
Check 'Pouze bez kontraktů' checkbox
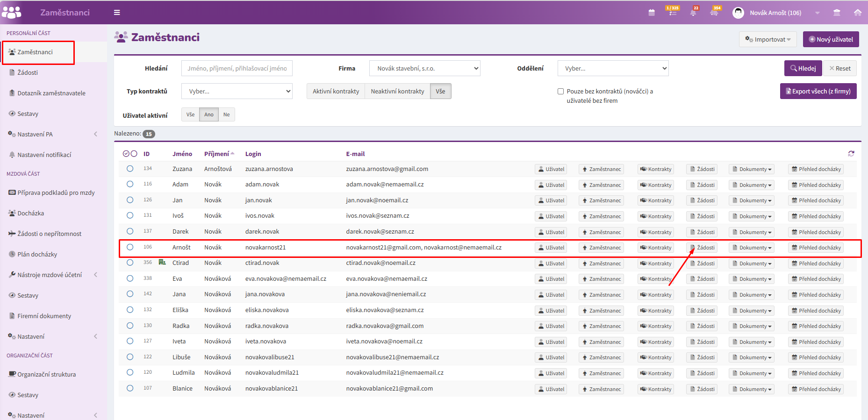(x=560, y=92)
